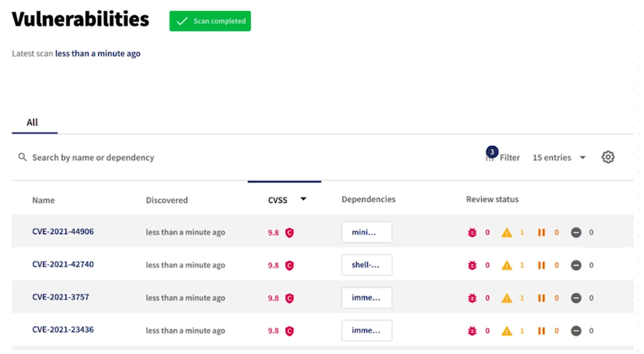The image size is (644, 354).
Task: Toggle the CVSS sort arrow
Action: [303, 199]
